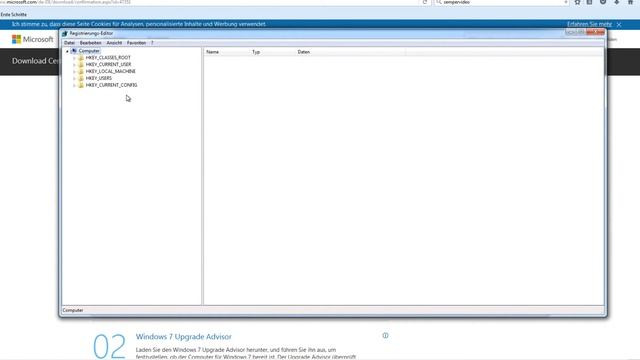
Task: Click the Registrierungs-Editor title bar icon
Action: point(64,33)
